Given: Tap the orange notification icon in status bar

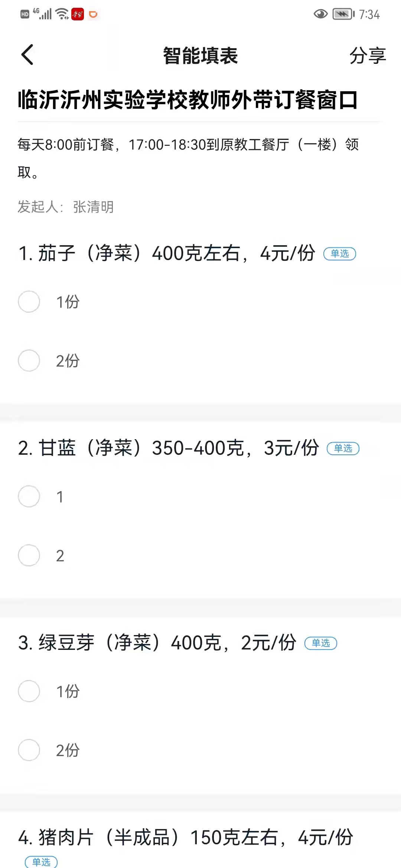Looking at the screenshot, I should click(93, 14).
